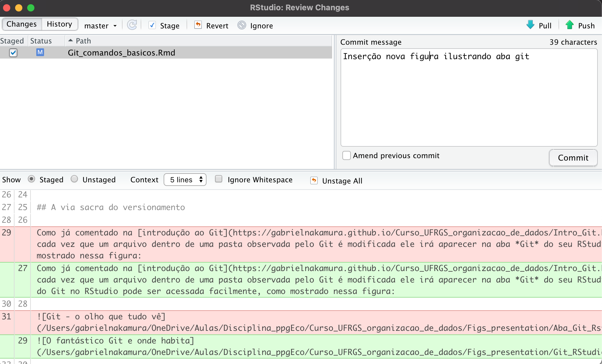Click the 'Commit message' label
The height and width of the screenshot is (364, 602).
pyautogui.click(x=371, y=42)
